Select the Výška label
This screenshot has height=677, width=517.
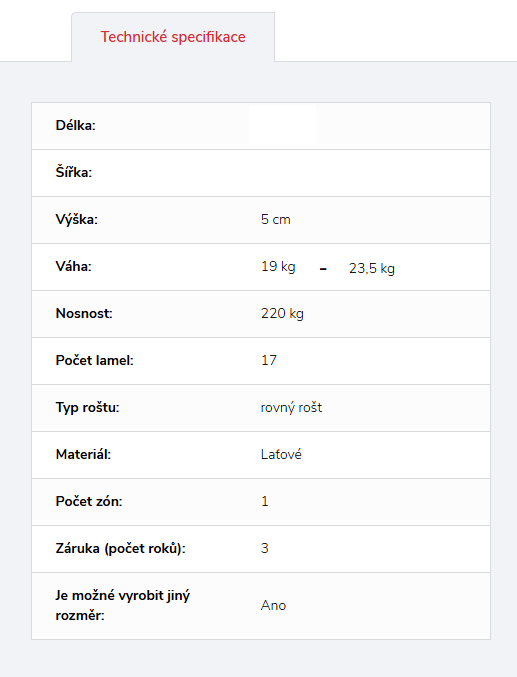click(x=77, y=220)
